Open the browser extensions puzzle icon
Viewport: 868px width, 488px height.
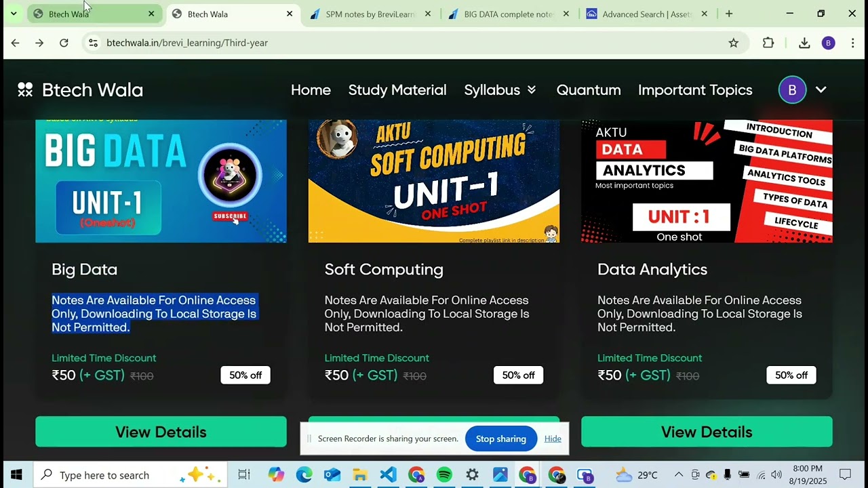coord(768,43)
